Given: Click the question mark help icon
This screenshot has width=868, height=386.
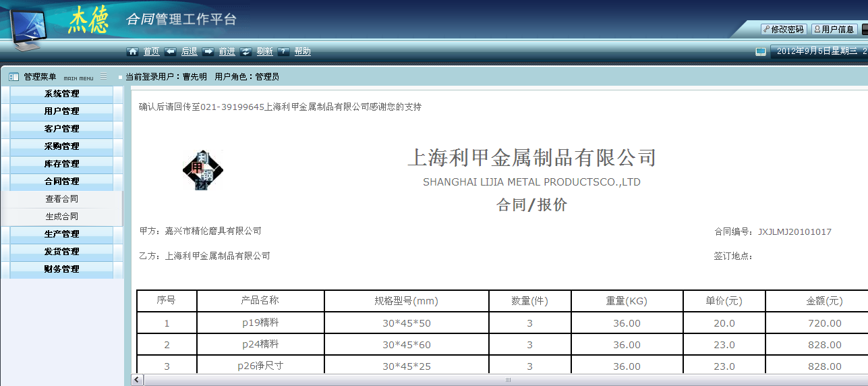Looking at the screenshot, I should pyautogui.click(x=284, y=51).
